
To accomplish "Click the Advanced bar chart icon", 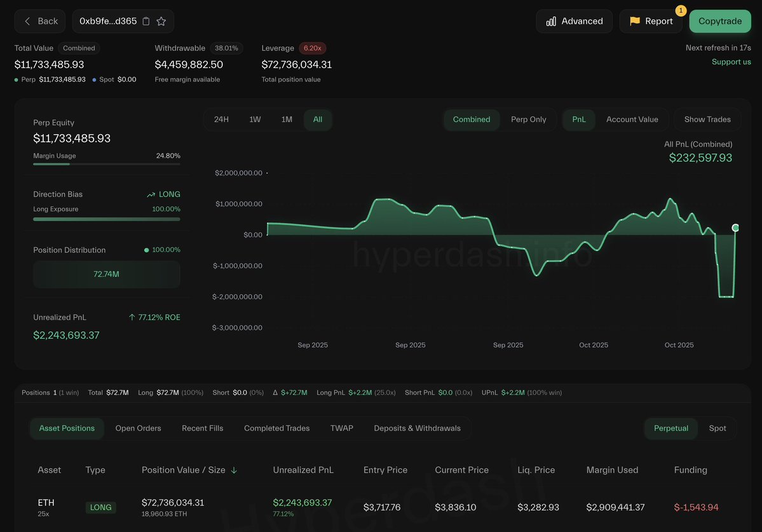I will tap(551, 22).
